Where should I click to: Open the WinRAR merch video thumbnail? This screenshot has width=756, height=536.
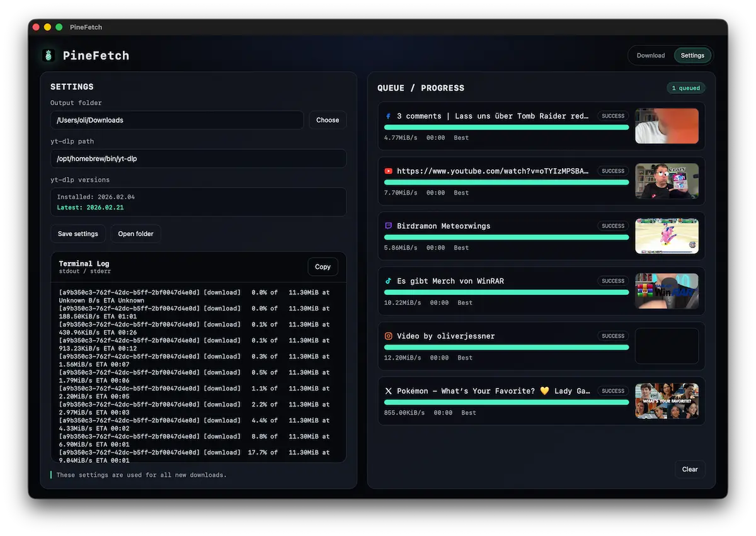667,291
